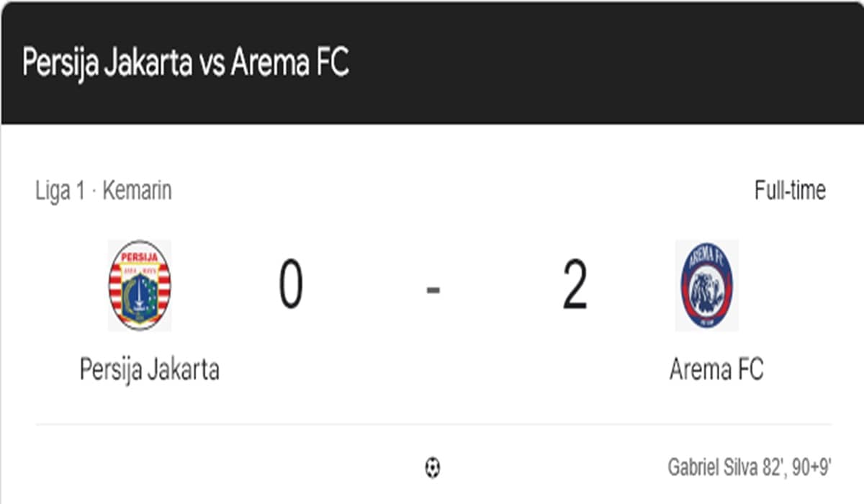The height and width of the screenshot is (504, 864).
Task: Open the Persija Jakarta vs Arema FC heading
Action: point(185,63)
